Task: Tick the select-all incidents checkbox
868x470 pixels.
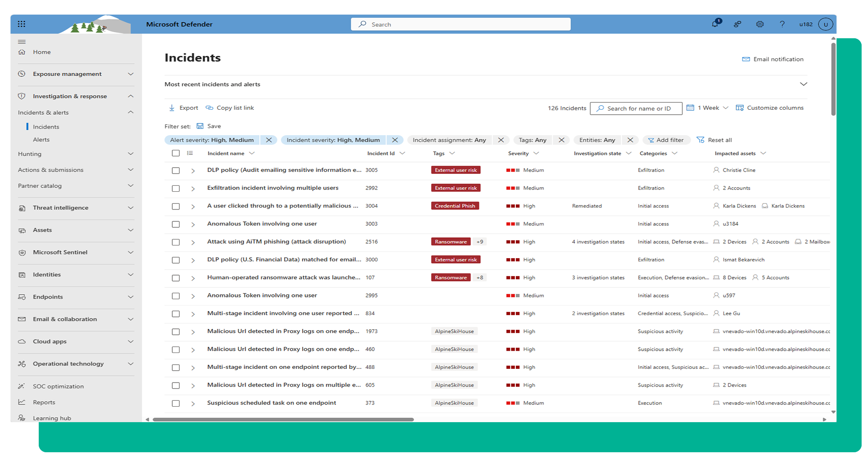Action: (x=175, y=153)
